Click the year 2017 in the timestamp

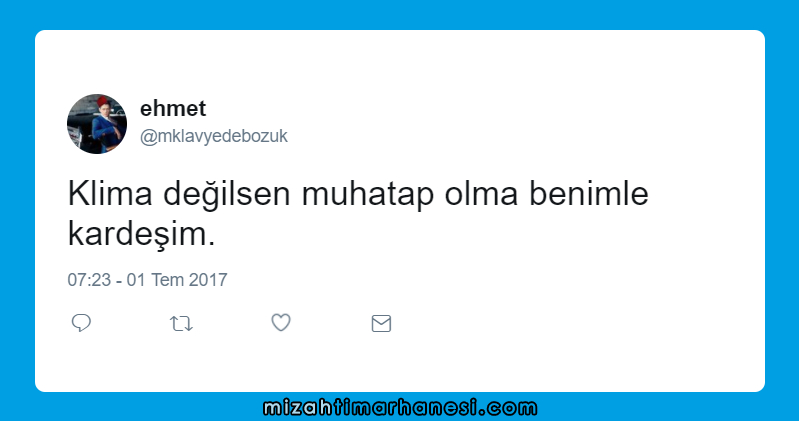(208, 280)
